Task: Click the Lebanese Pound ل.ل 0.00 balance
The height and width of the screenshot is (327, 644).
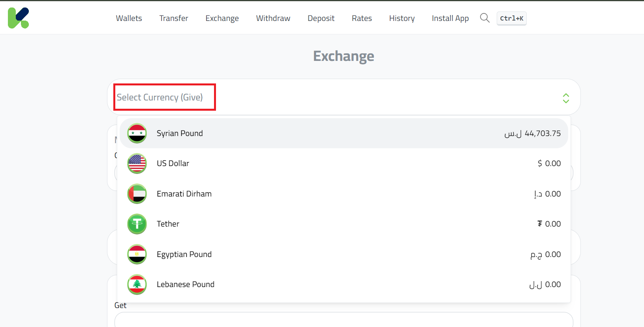Action: (545, 285)
